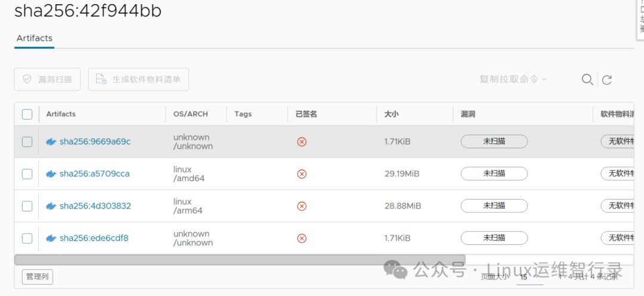Click the 管理列 button
This screenshot has height=296, width=644.
tap(38, 276)
